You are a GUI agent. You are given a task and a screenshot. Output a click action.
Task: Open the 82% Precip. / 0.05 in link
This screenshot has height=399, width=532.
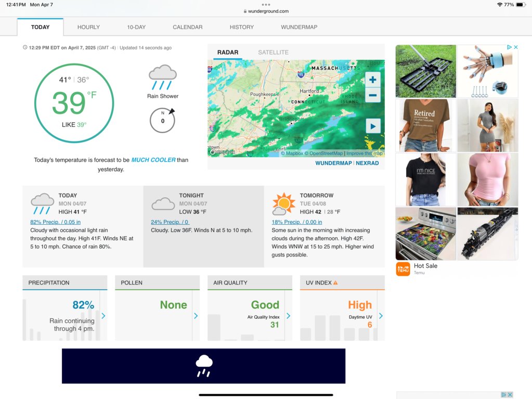coord(55,222)
